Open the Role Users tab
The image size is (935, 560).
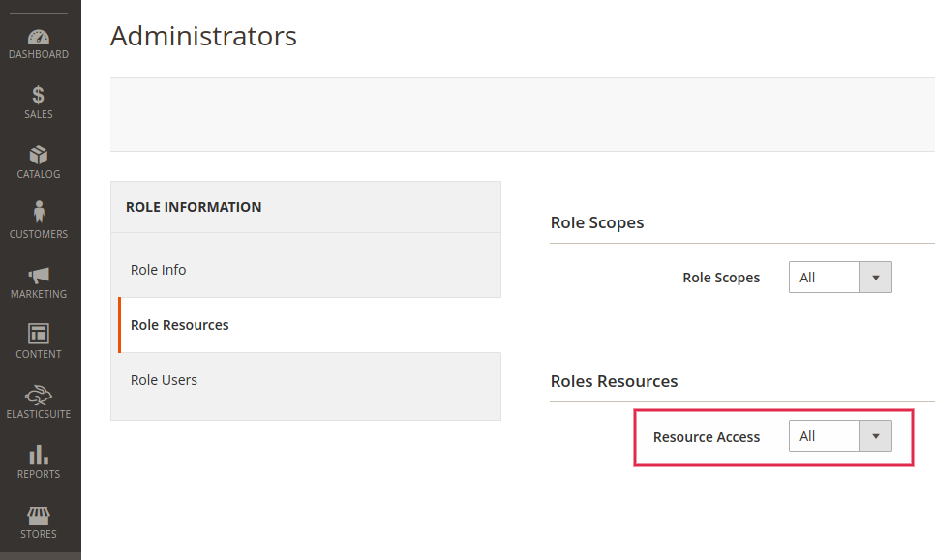[x=164, y=379]
